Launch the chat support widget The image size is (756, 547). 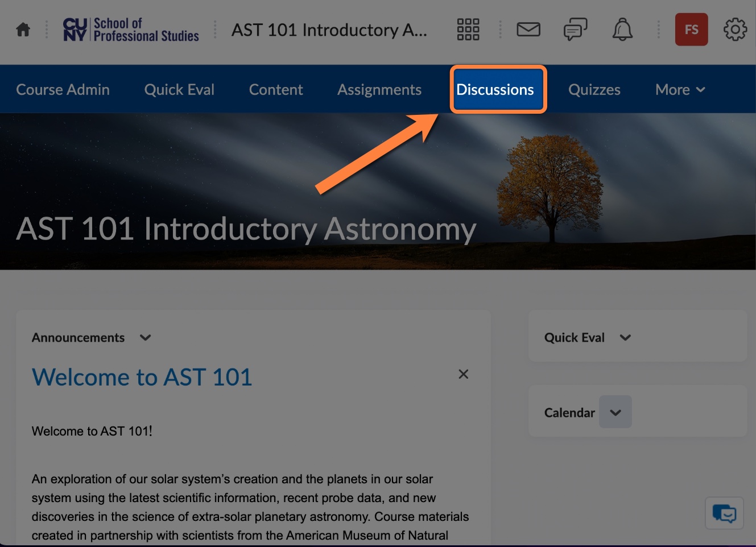(x=724, y=512)
